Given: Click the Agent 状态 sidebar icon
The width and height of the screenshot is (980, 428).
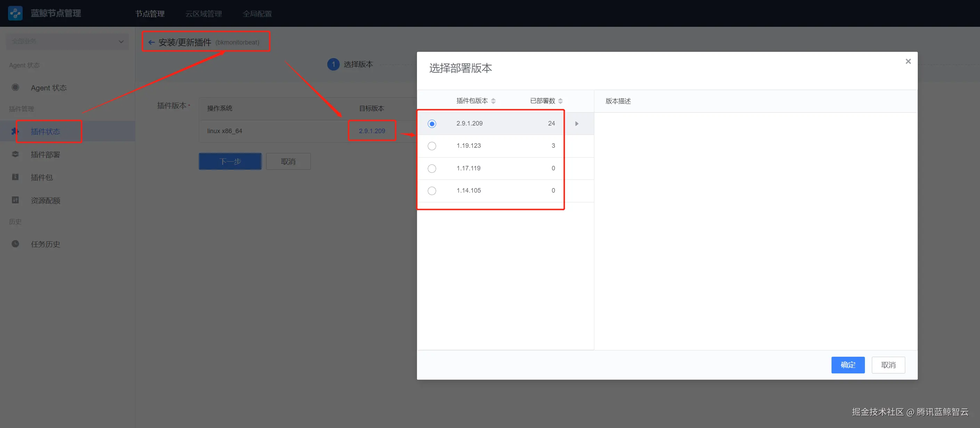Looking at the screenshot, I should point(15,88).
